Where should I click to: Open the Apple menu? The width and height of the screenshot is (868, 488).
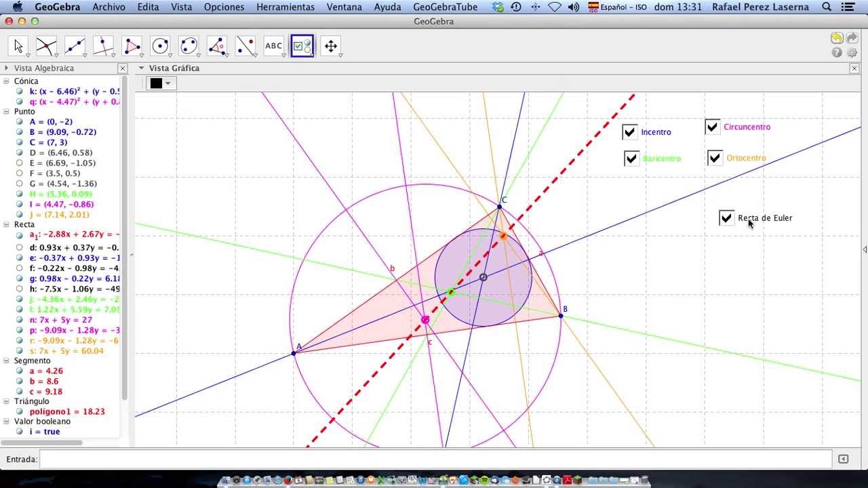17,7
